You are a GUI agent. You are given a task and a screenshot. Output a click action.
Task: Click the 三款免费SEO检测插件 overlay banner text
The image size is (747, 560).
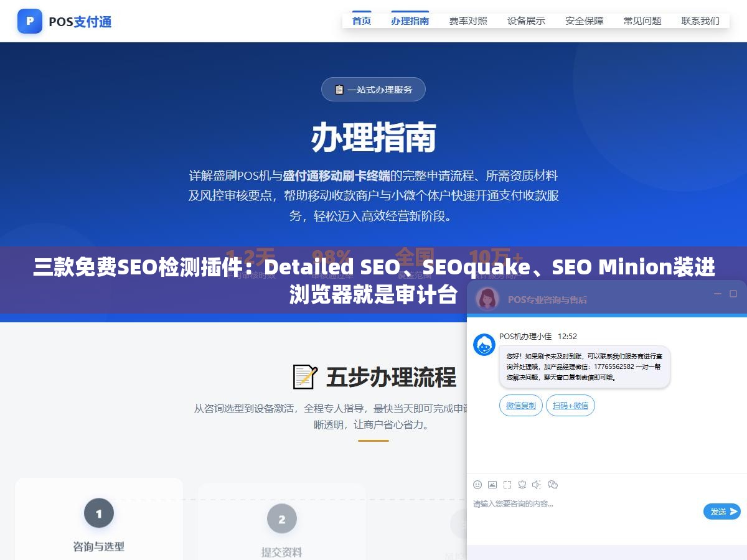(374, 280)
